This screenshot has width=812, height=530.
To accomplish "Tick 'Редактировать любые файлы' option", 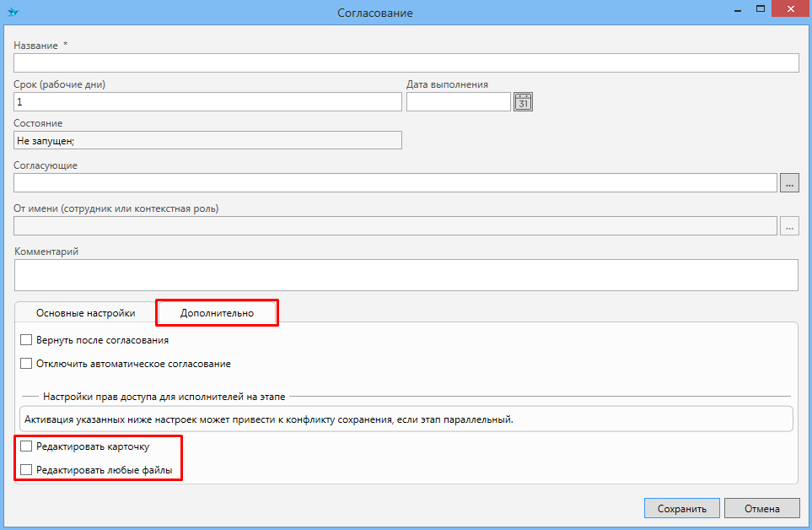I will [x=26, y=469].
